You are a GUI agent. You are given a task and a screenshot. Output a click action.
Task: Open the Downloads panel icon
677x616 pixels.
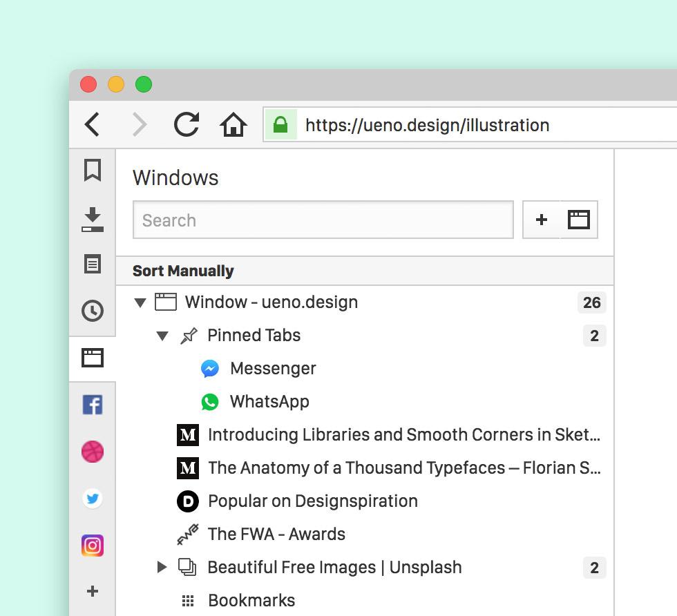click(93, 220)
